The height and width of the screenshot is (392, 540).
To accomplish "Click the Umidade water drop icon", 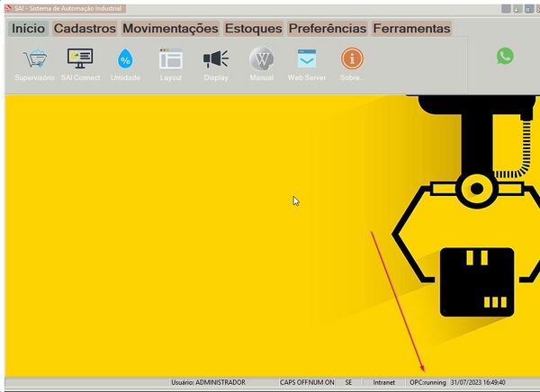I will coord(125,60).
